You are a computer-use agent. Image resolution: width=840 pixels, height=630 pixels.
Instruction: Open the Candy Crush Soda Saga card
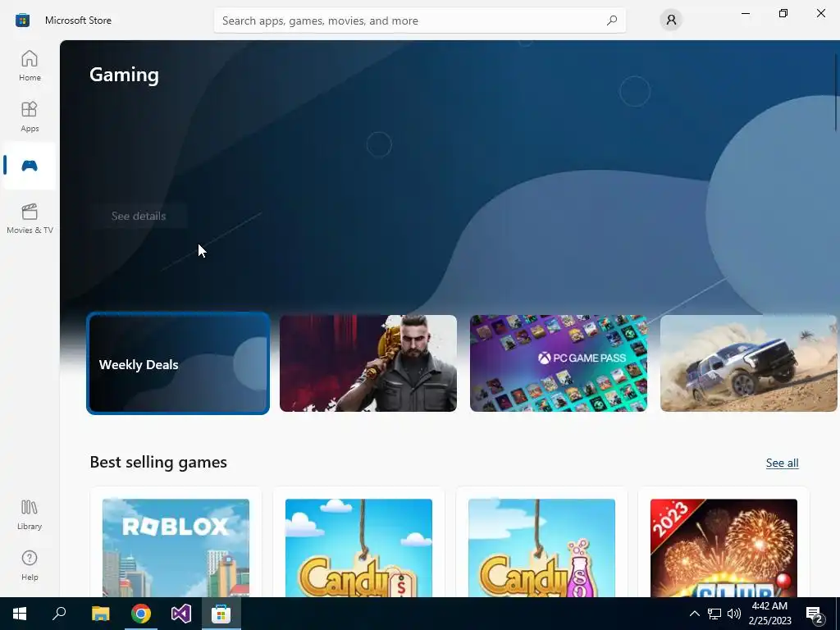[541, 542]
